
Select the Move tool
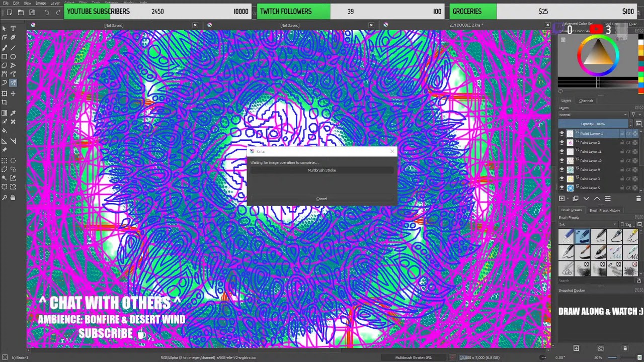pyautogui.click(x=13, y=94)
